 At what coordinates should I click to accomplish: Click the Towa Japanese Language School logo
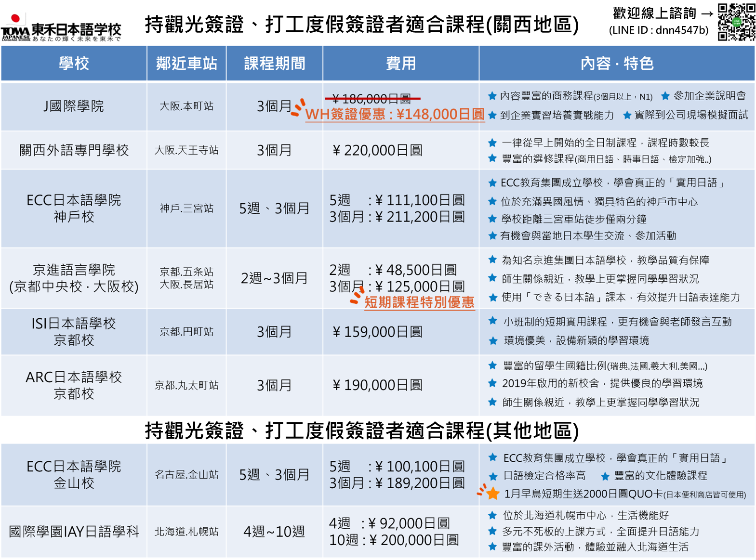61,27
